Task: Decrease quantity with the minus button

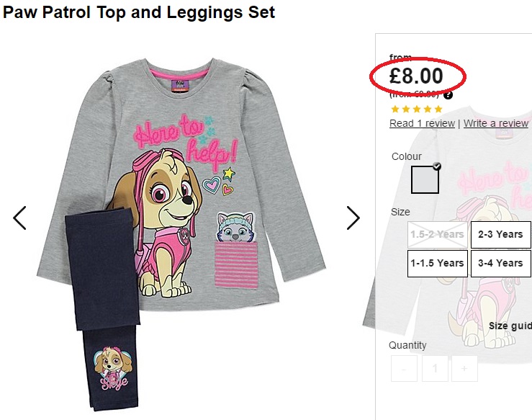Action: (404, 369)
